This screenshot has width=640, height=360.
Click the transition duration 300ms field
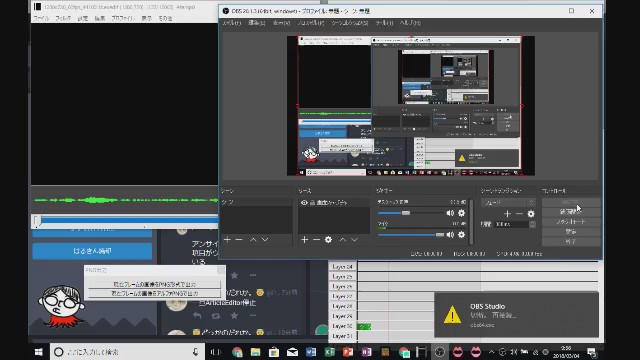tap(511, 224)
